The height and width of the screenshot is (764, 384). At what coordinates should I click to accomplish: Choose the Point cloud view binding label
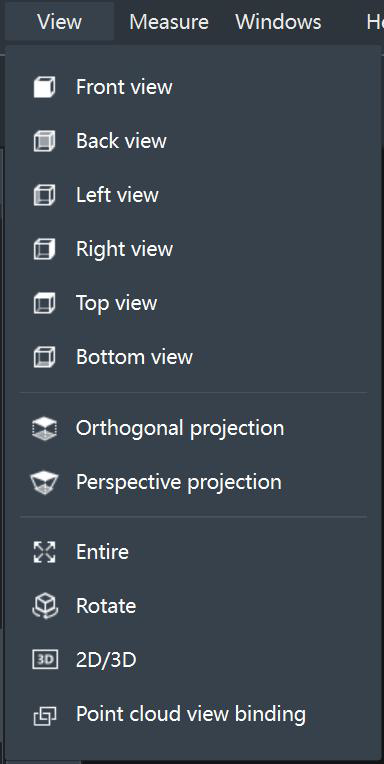[191, 714]
